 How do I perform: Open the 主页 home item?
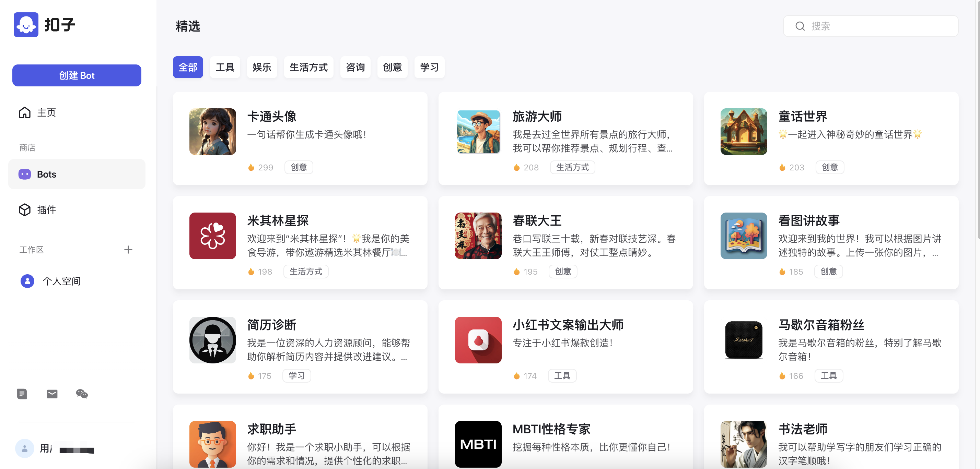(46, 112)
